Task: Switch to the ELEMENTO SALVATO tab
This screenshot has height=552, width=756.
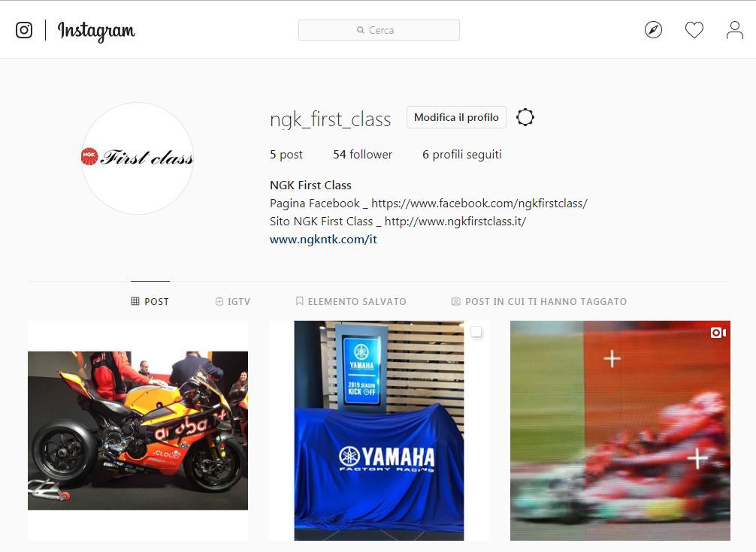Action: click(350, 301)
